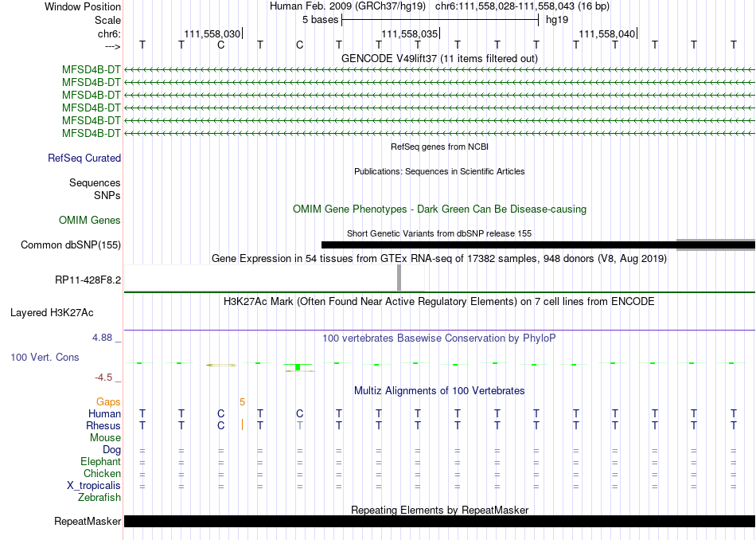756x540 pixels.
Task: Click the SNPs track label
Action: click(x=107, y=195)
